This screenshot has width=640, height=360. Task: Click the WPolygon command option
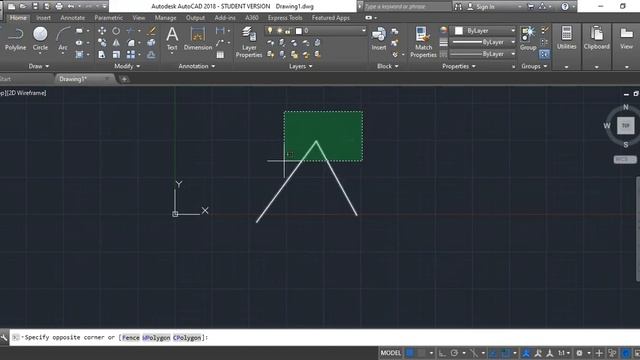(x=156, y=338)
